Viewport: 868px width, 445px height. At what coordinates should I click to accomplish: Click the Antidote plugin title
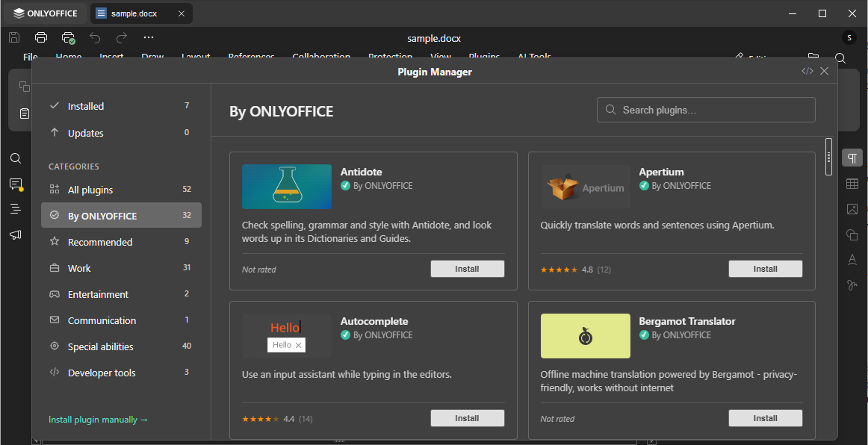click(x=361, y=172)
